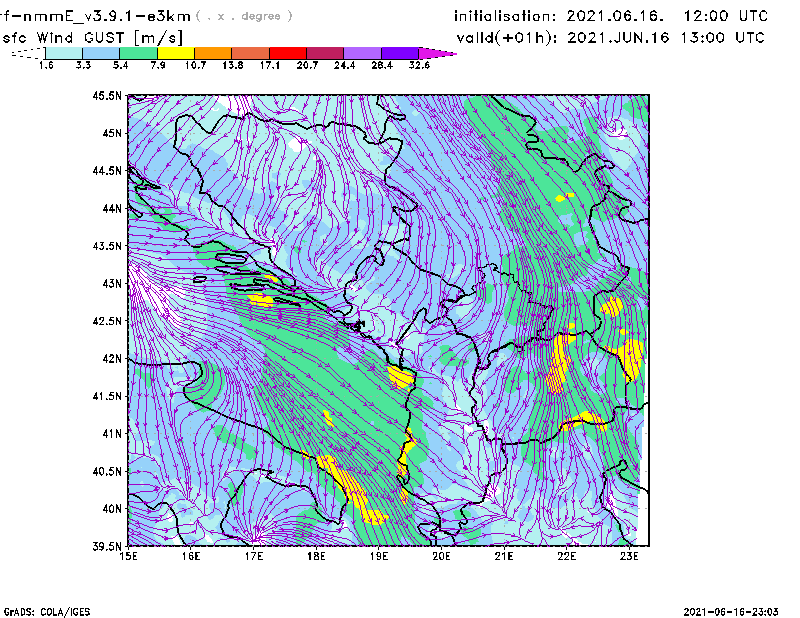The width and height of the screenshot is (800, 618).
Task: Choose the crimson 20.7–24.4 legend swatch
Action: pyautogui.click(x=325, y=53)
